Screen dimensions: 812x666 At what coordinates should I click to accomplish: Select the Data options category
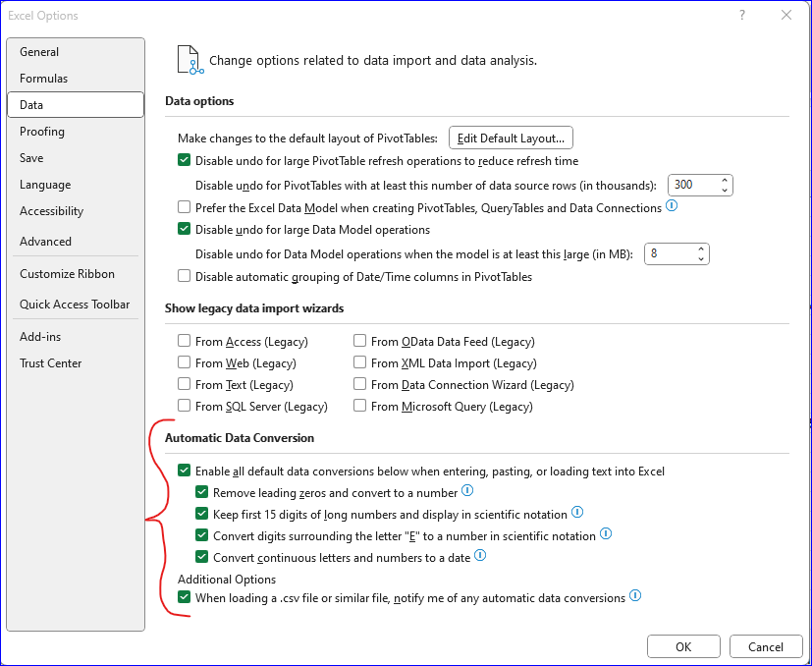(76, 105)
